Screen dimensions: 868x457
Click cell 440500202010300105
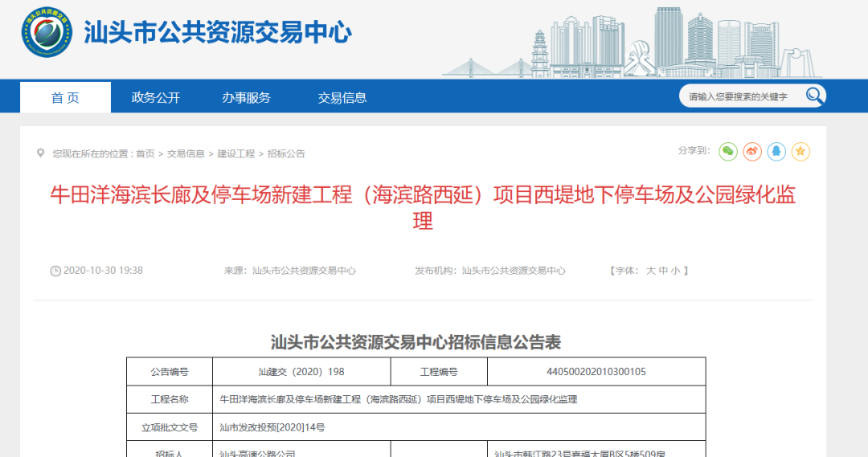pyautogui.click(x=596, y=372)
